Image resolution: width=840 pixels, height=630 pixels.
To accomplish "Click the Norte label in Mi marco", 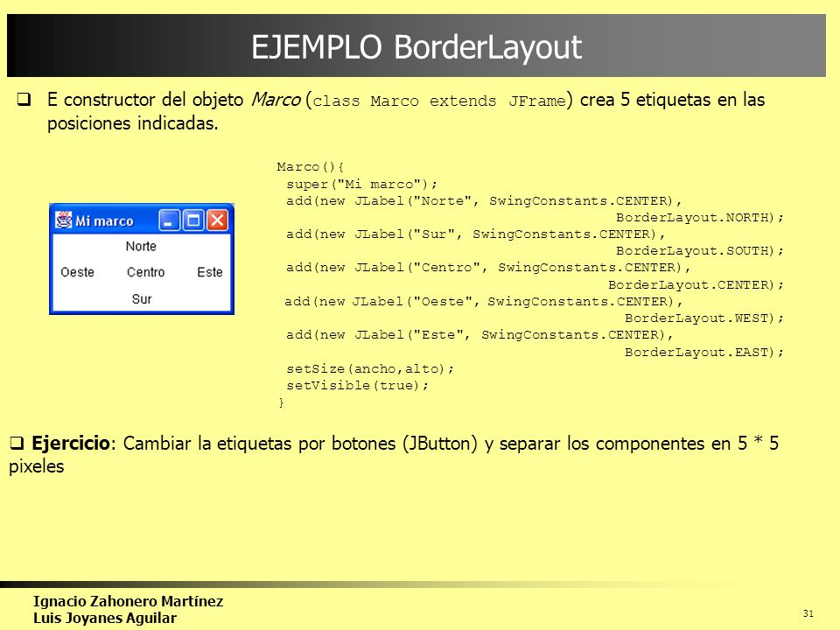I will point(141,246).
